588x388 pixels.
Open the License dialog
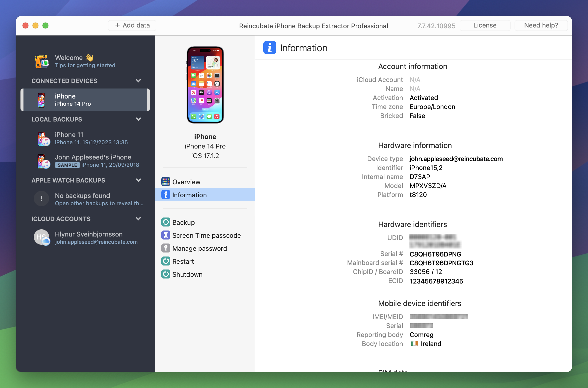(484, 25)
